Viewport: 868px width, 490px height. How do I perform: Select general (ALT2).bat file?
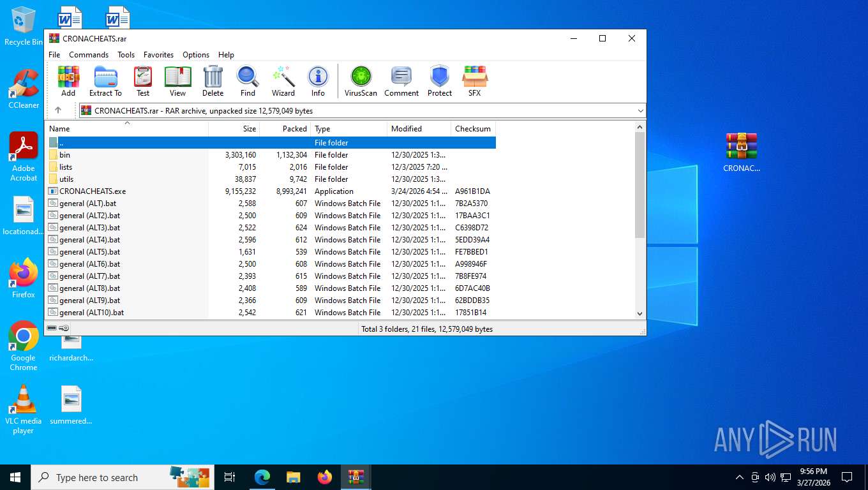pos(270,216)
